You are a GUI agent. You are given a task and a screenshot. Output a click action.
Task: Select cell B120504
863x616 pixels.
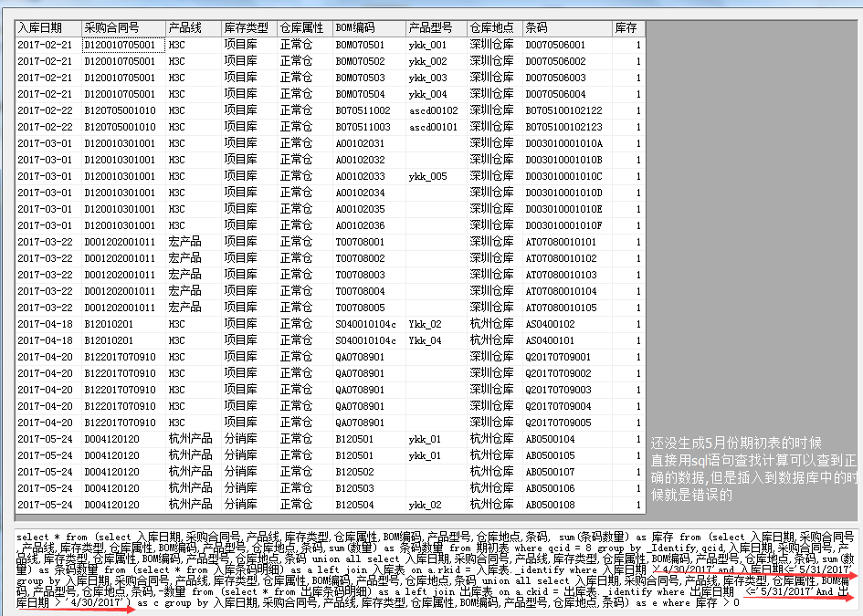(369, 505)
